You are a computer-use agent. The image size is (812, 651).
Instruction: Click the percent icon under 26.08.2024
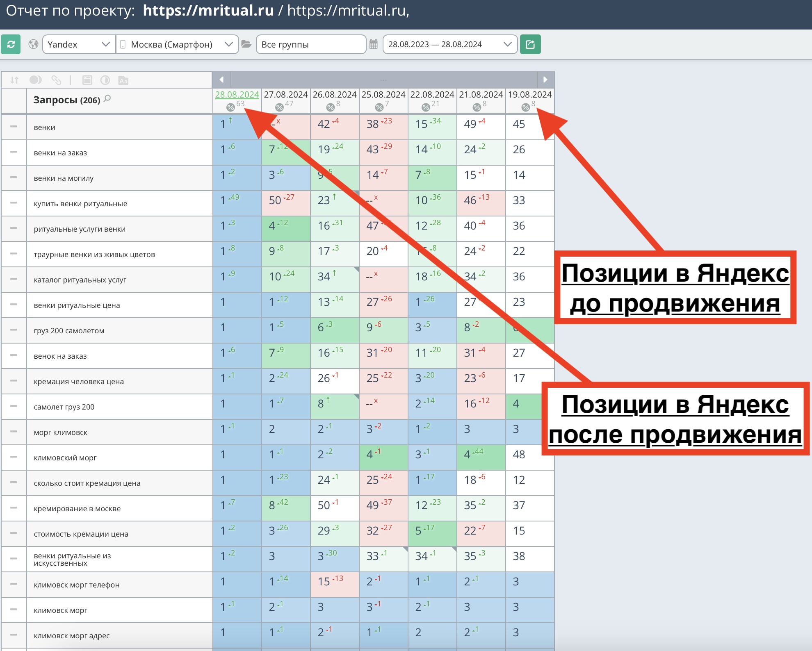(x=331, y=107)
